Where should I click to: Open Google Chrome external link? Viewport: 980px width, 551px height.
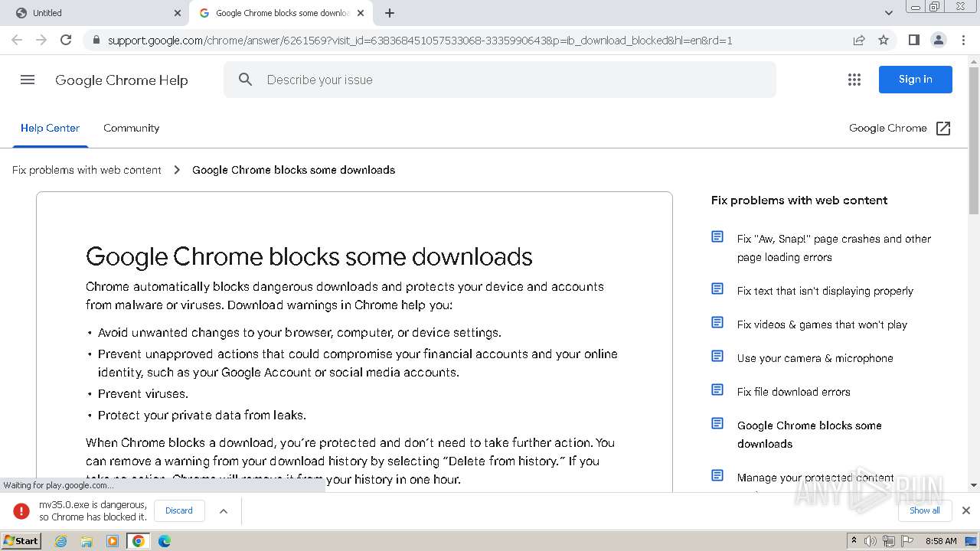tap(900, 128)
